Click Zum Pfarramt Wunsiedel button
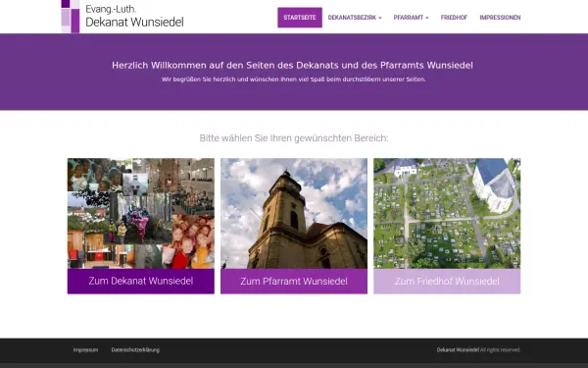The image size is (588, 368). click(294, 281)
